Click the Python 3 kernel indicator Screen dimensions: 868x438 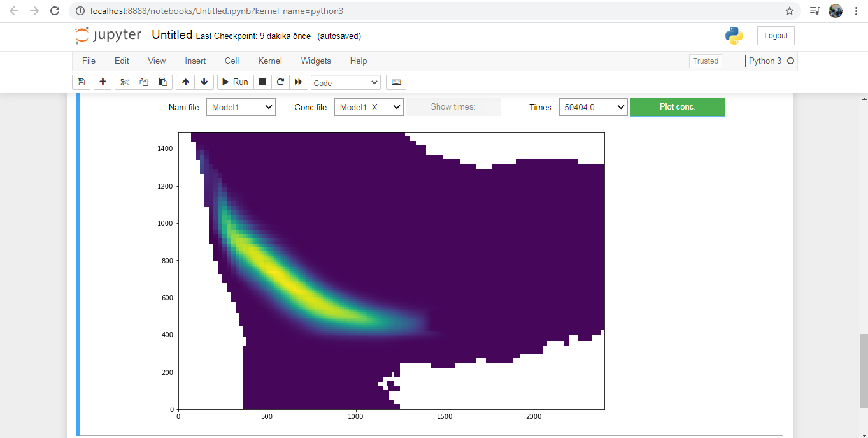coord(765,61)
